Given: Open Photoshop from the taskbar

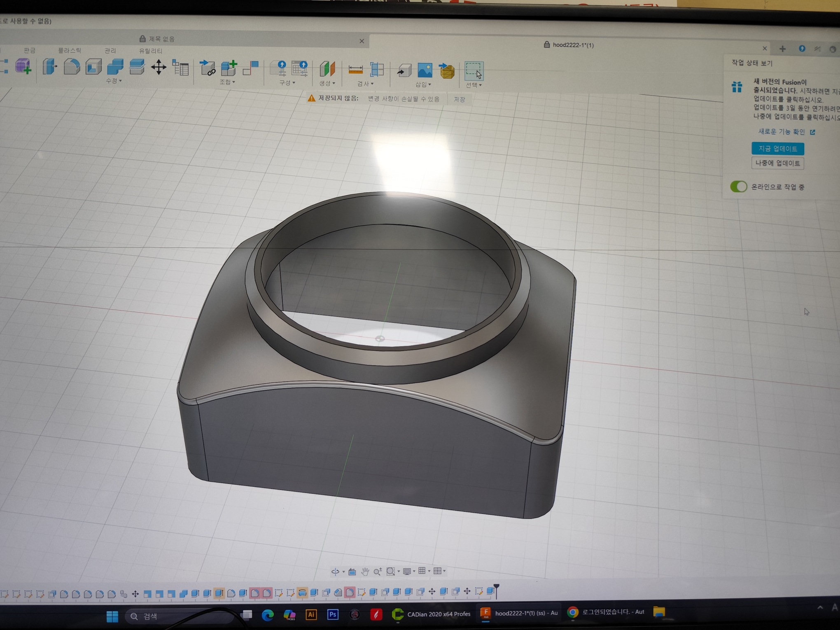Looking at the screenshot, I should click(x=333, y=614).
